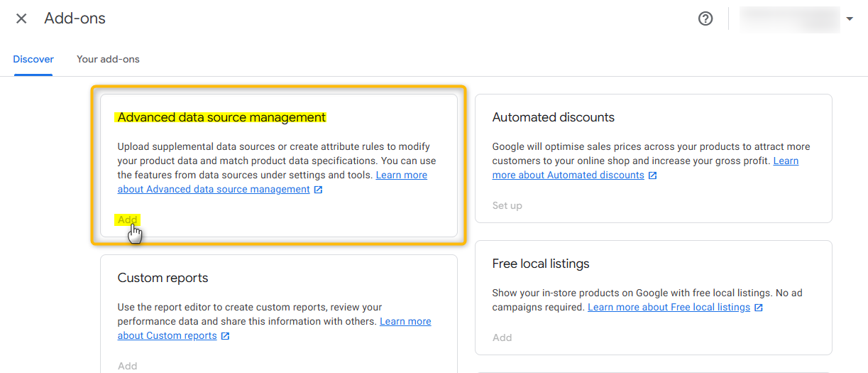
Task: Open the Your add-ons tab
Action: pyautogui.click(x=108, y=59)
